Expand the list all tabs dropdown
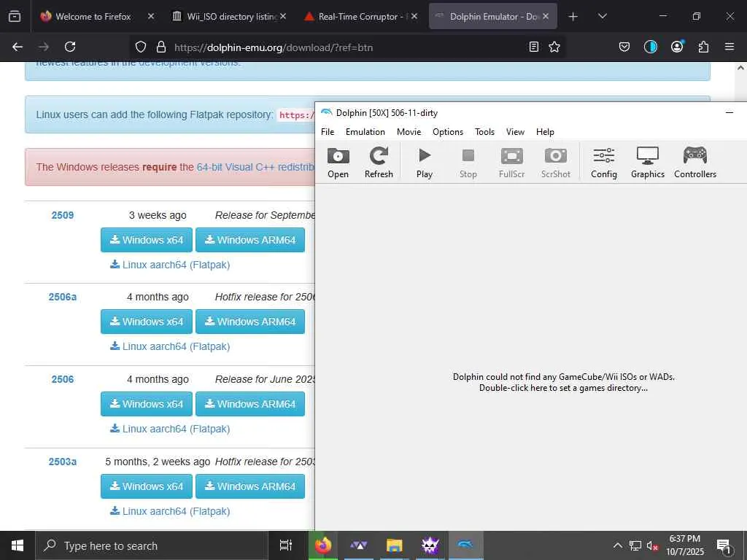Image resolution: width=747 pixels, height=560 pixels. (x=602, y=16)
